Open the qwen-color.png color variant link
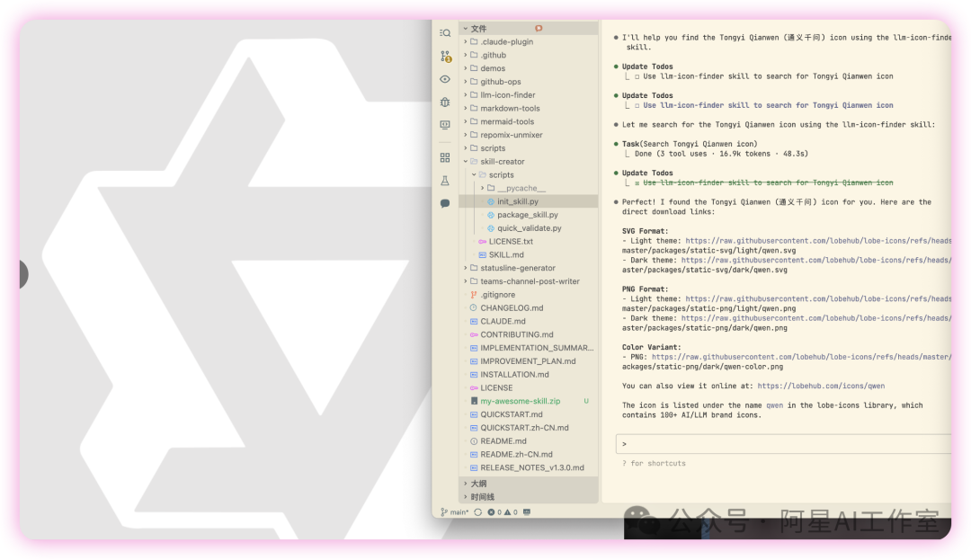Image resolution: width=971 pixels, height=560 pixels. pos(801,357)
